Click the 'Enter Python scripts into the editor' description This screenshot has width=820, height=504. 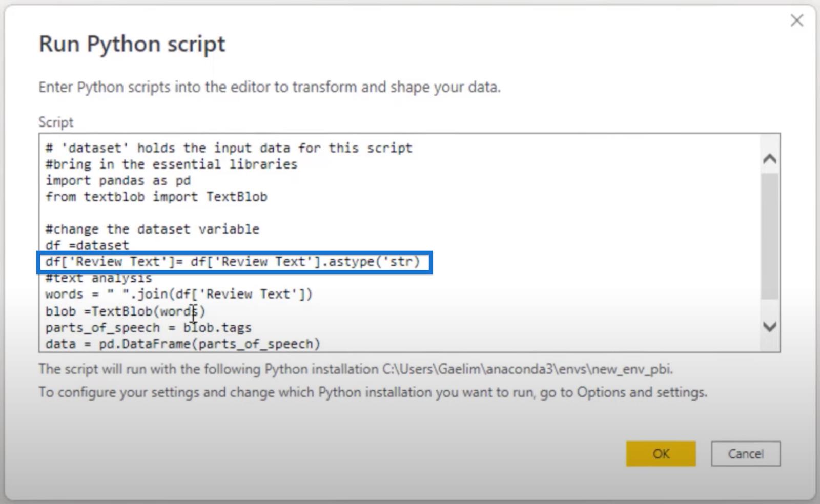click(x=270, y=87)
